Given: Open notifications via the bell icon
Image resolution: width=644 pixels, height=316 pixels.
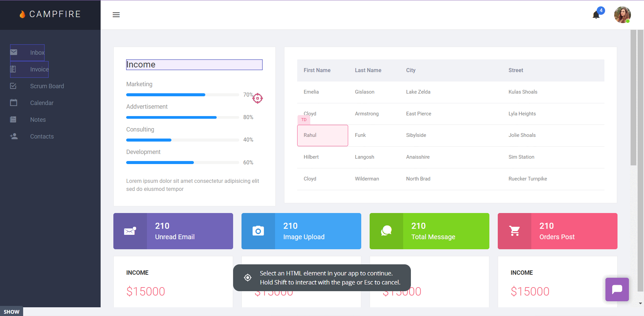Looking at the screenshot, I should (596, 15).
